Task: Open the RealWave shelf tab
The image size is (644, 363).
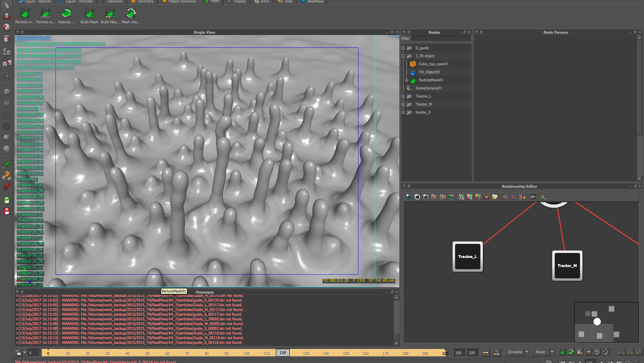Action: click(312, 2)
